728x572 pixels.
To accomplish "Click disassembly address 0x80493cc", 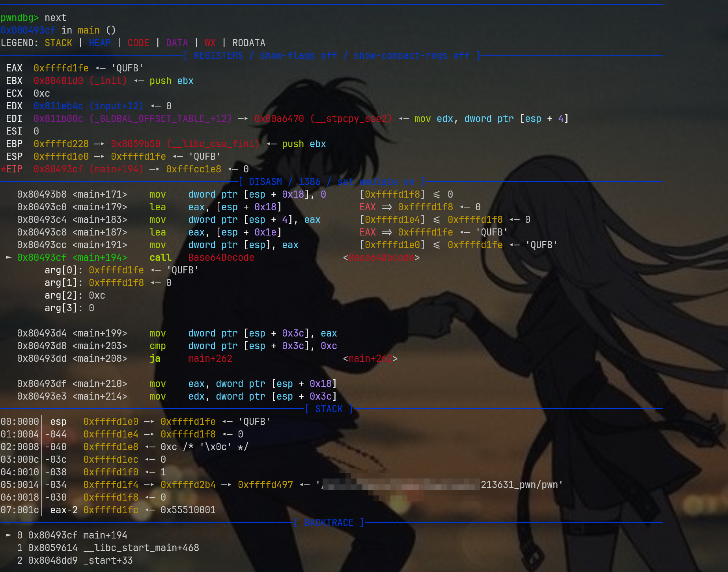I will point(42,245).
